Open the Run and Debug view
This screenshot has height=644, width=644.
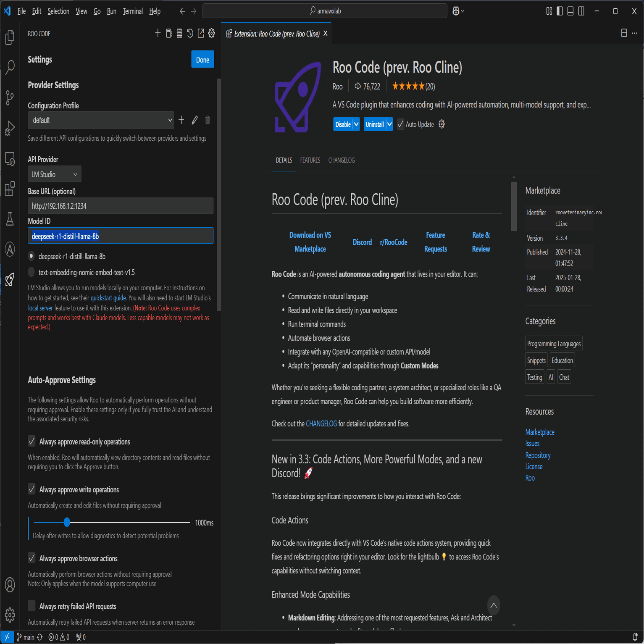pyautogui.click(x=10, y=128)
